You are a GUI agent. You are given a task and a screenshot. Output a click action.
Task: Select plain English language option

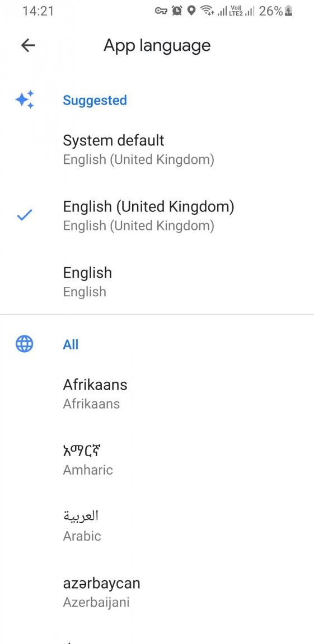pyautogui.click(x=157, y=282)
